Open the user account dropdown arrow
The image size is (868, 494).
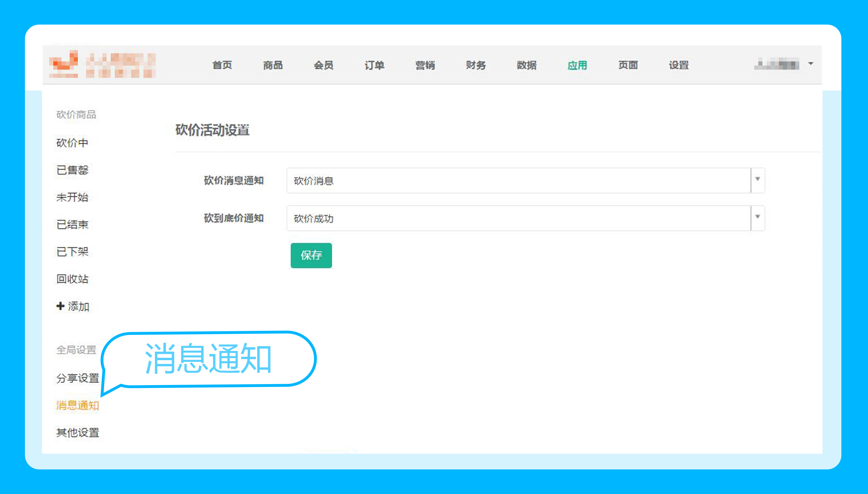[811, 64]
